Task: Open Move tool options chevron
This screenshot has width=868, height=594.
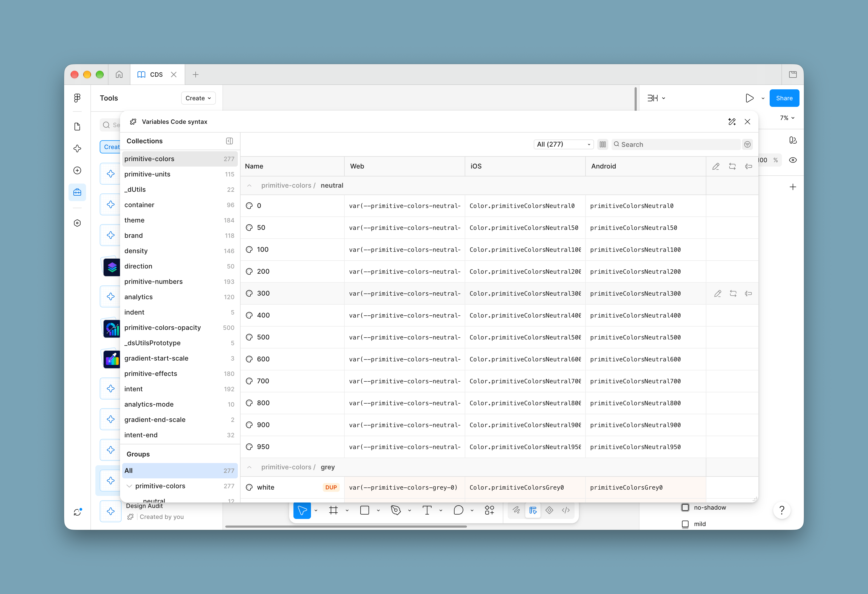Action: (316, 510)
